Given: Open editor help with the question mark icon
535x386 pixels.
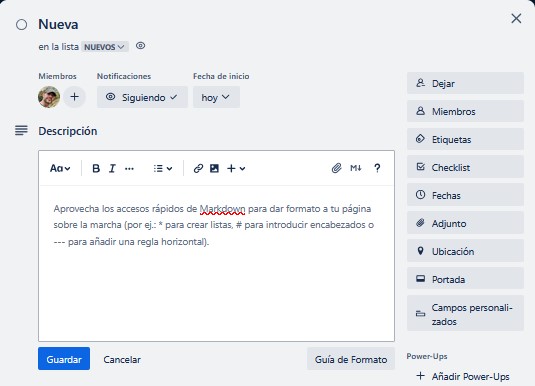Looking at the screenshot, I should tap(377, 168).
